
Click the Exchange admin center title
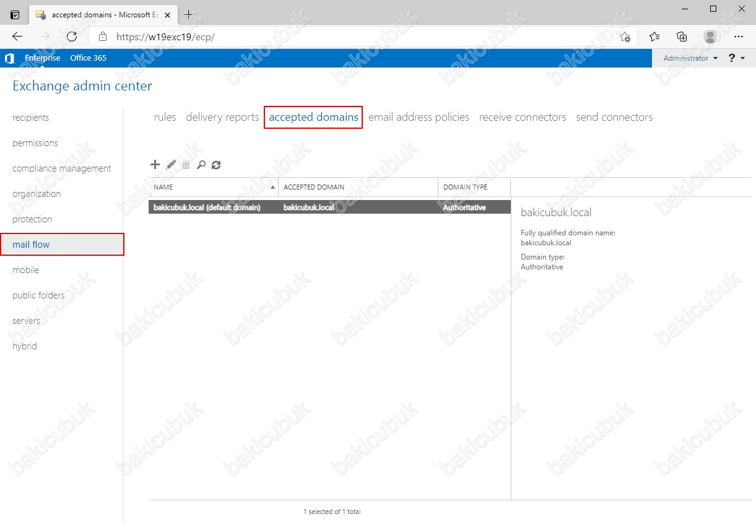[82, 86]
